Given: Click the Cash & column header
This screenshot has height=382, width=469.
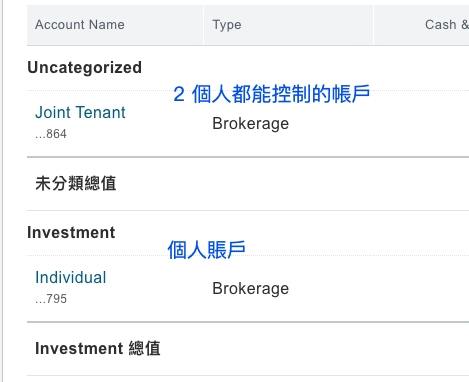Looking at the screenshot, I should pos(447,25).
